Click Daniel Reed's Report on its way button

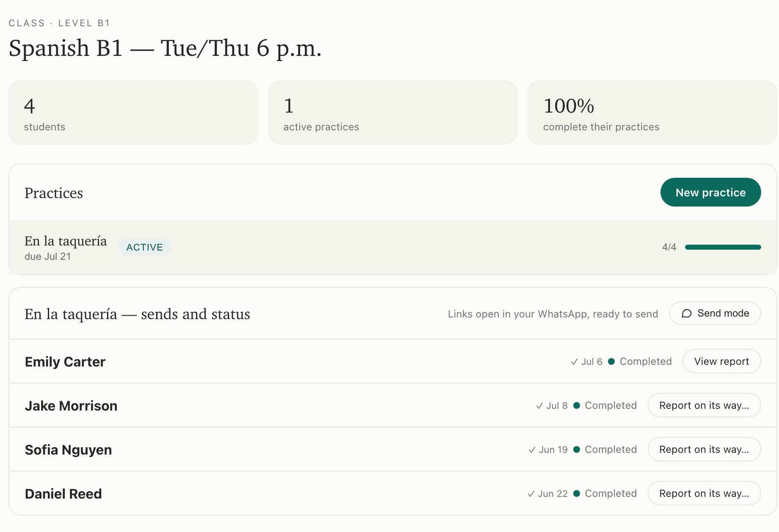(x=704, y=493)
